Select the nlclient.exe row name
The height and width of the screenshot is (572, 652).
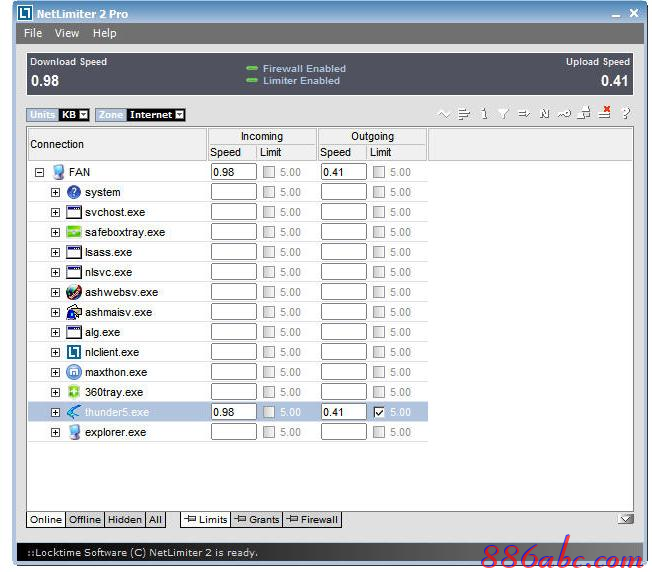pos(112,352)
